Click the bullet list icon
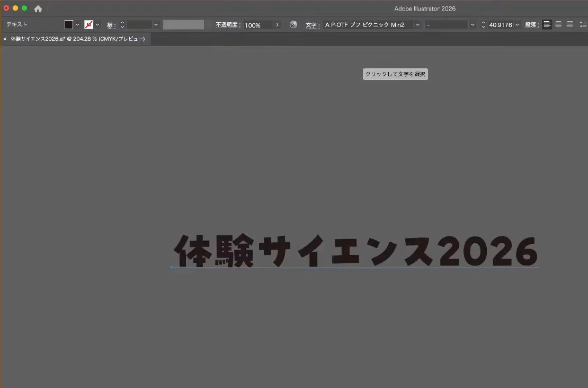The width and height of the screenshot is (588, 388). (583, 24)
